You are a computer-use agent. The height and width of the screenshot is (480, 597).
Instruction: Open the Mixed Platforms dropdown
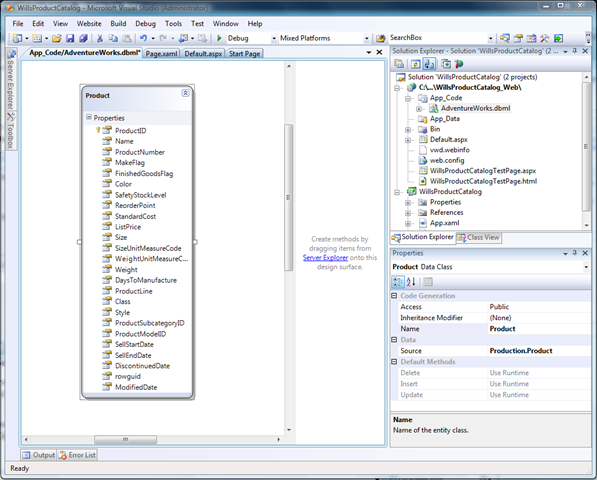[x=366, y=38]
